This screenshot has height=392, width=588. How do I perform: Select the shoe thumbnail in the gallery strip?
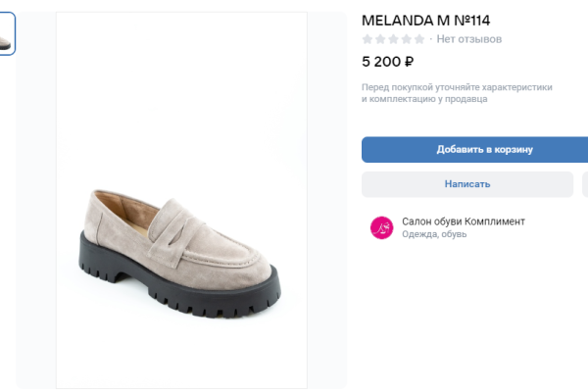click(x=7, y=34)
